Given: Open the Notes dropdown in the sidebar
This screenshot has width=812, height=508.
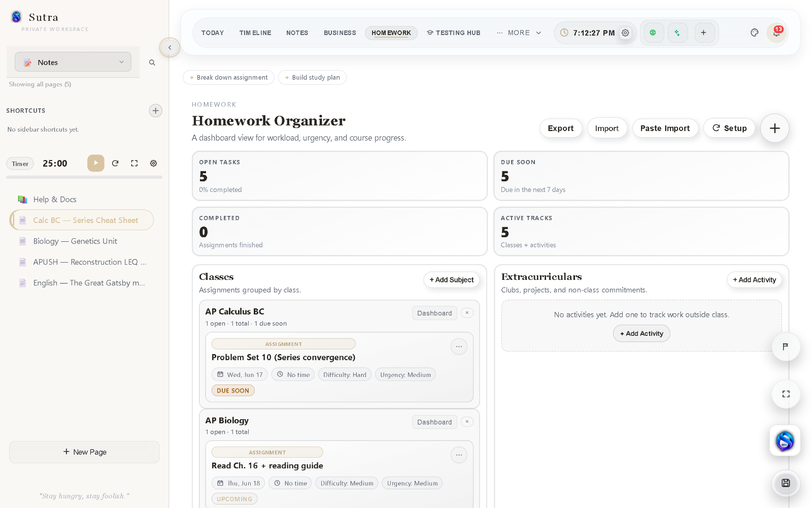Looking at the screenshot, I should (x=73, y=62).
